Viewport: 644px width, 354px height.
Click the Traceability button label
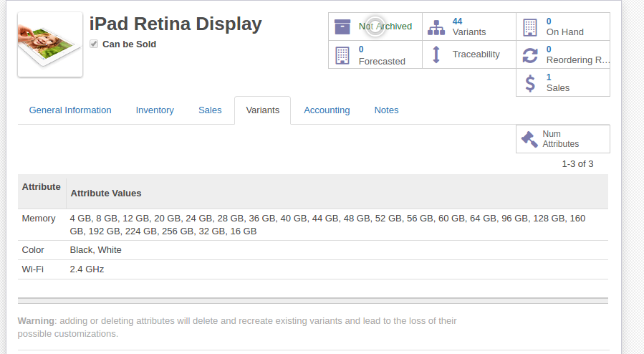point(476,54)
